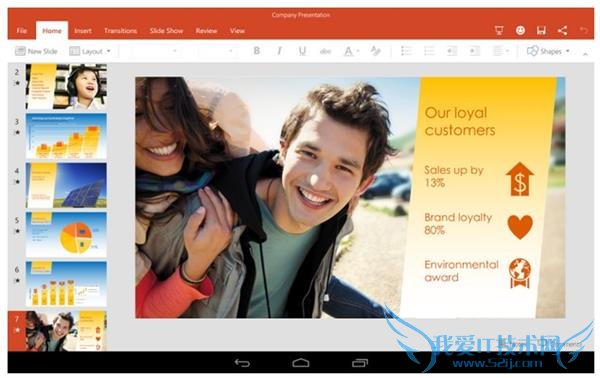The width and height of the screenshot is (600, 378).
Task: Select slide 6 thumbnail
Action: 66,284
